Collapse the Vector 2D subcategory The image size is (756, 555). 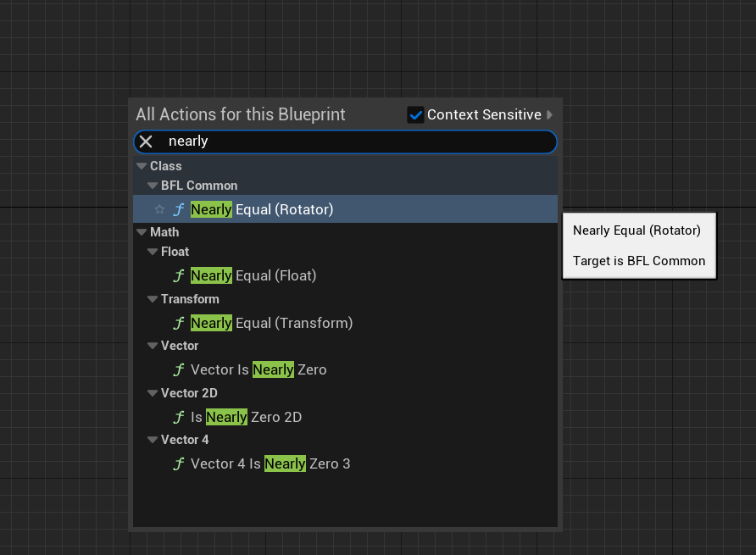click(x=153, y=393)
